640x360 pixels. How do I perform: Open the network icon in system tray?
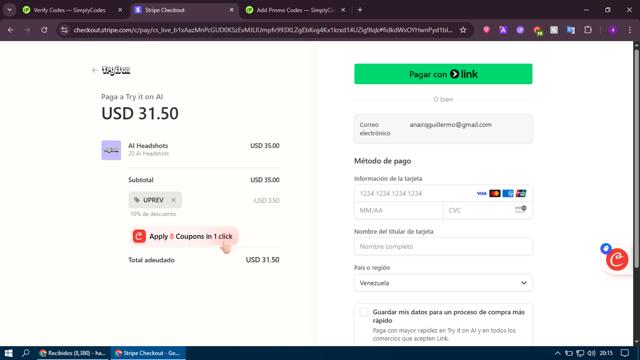[580, 353]
